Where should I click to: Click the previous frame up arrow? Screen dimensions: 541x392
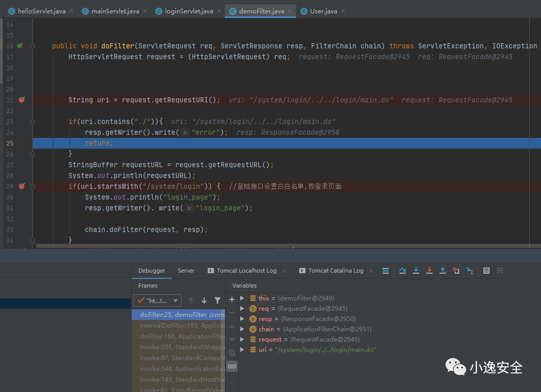[x=191, y=300]
